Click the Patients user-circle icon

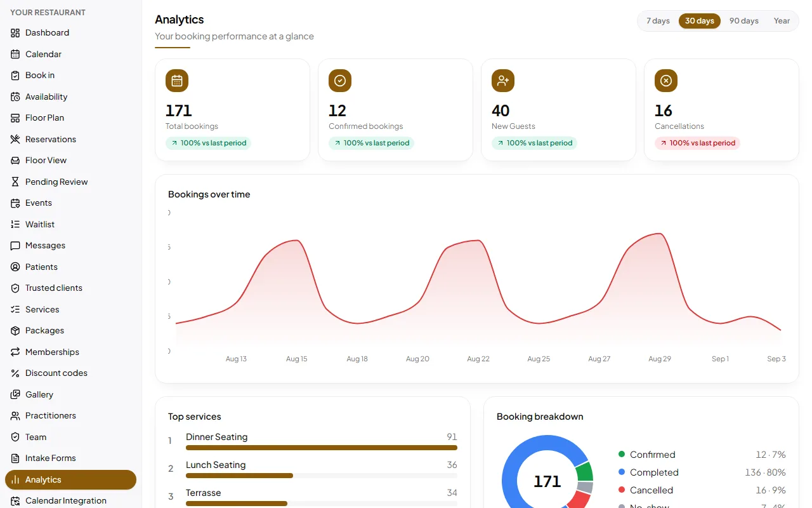(15, 267)
